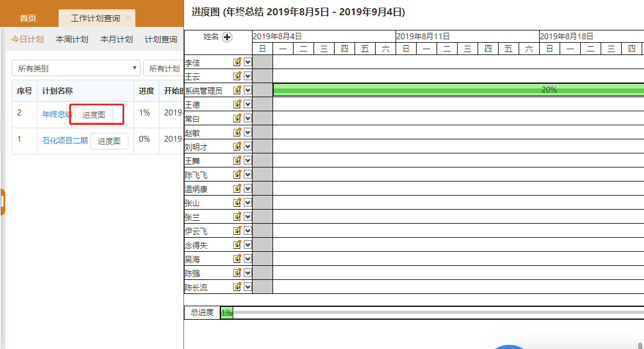This screenshot has width=644, height=349.
Task: Open the edit icon in 张山 row
Action: tap(237, 203)
